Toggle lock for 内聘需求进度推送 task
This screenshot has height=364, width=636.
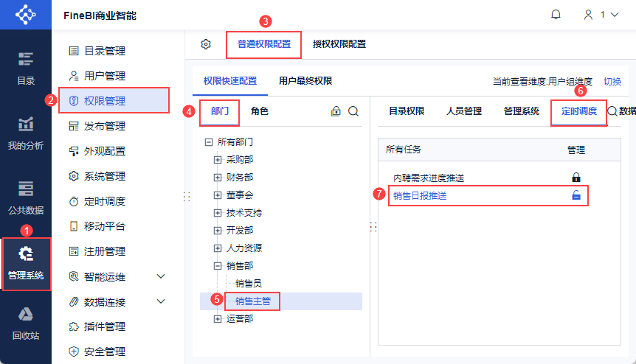tap(576, 178)
